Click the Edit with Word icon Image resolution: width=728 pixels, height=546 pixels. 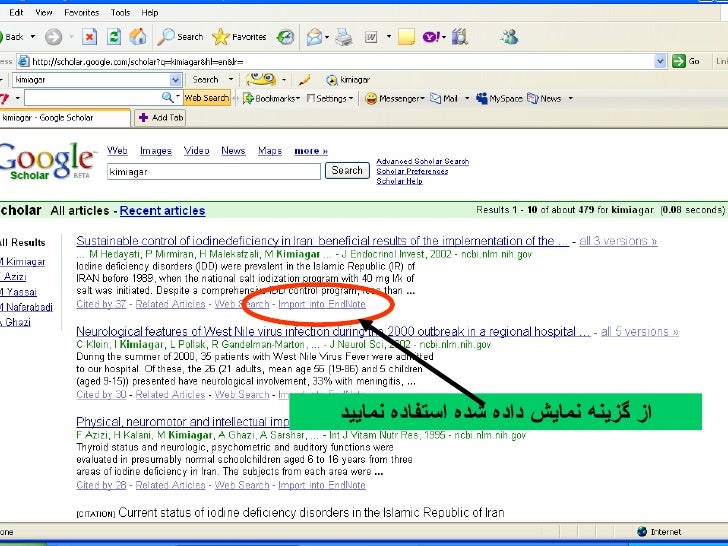[371, 37]
